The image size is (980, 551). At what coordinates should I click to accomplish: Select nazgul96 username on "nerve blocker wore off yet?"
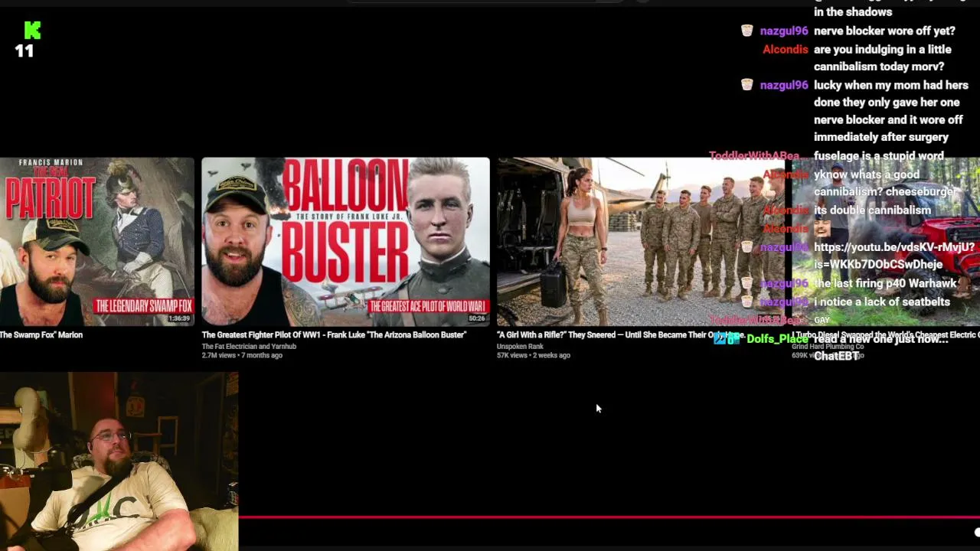click(x=784, y=31)
